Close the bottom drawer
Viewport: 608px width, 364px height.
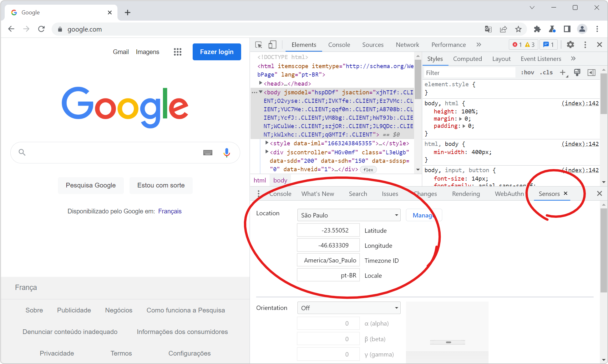click(599, 194)
